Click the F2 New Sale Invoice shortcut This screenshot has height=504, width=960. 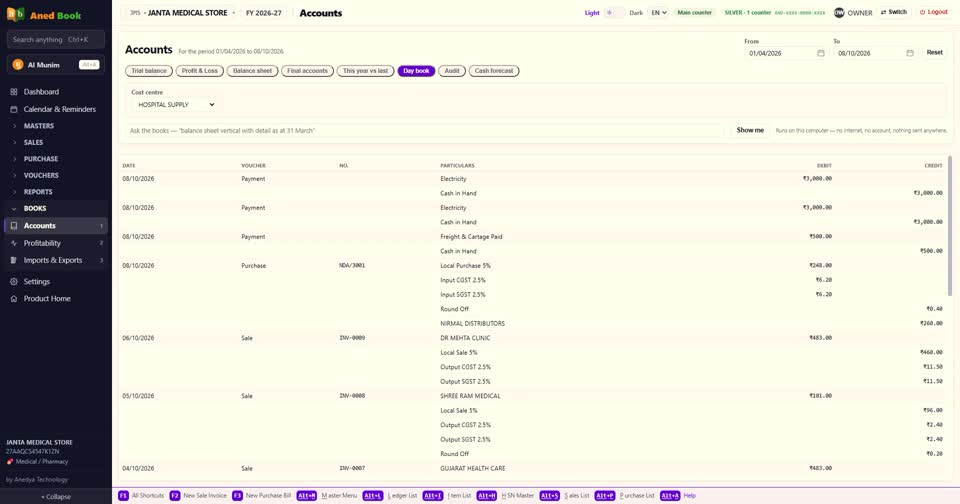pos(198,495)
